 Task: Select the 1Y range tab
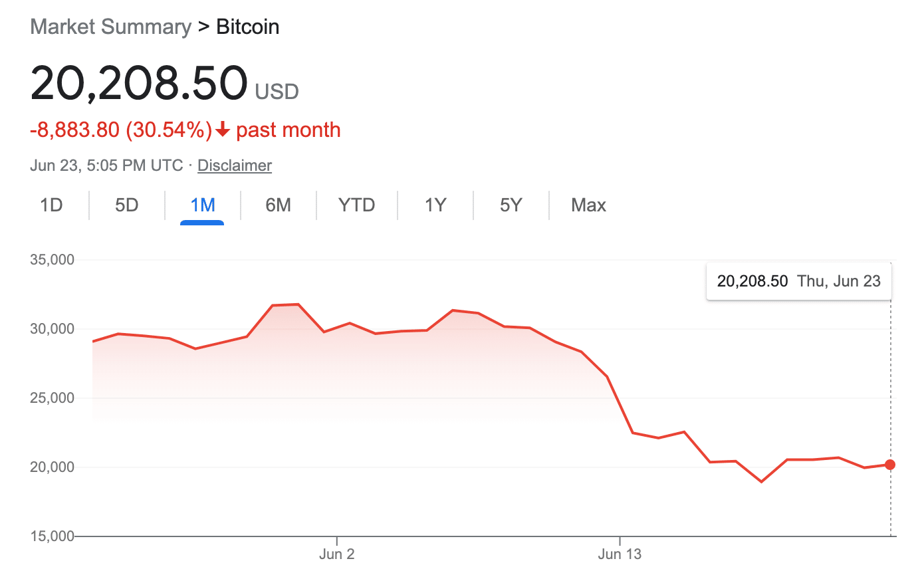click(435, 205)
